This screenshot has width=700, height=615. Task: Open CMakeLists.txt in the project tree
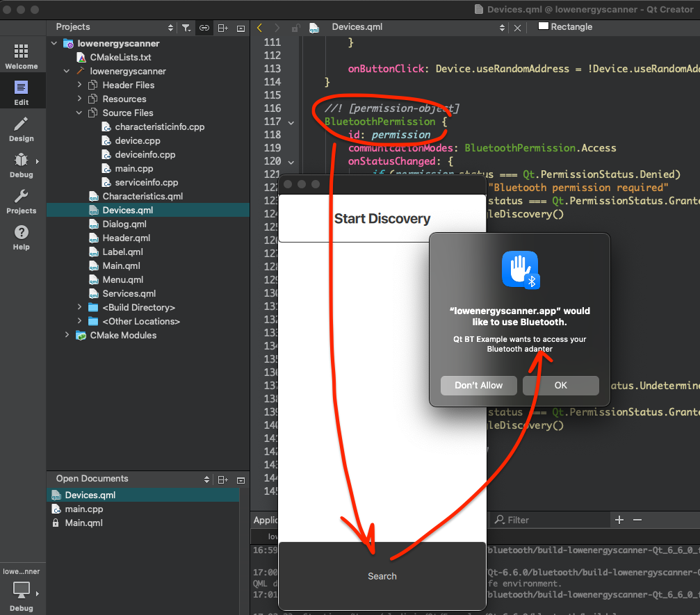120,57
